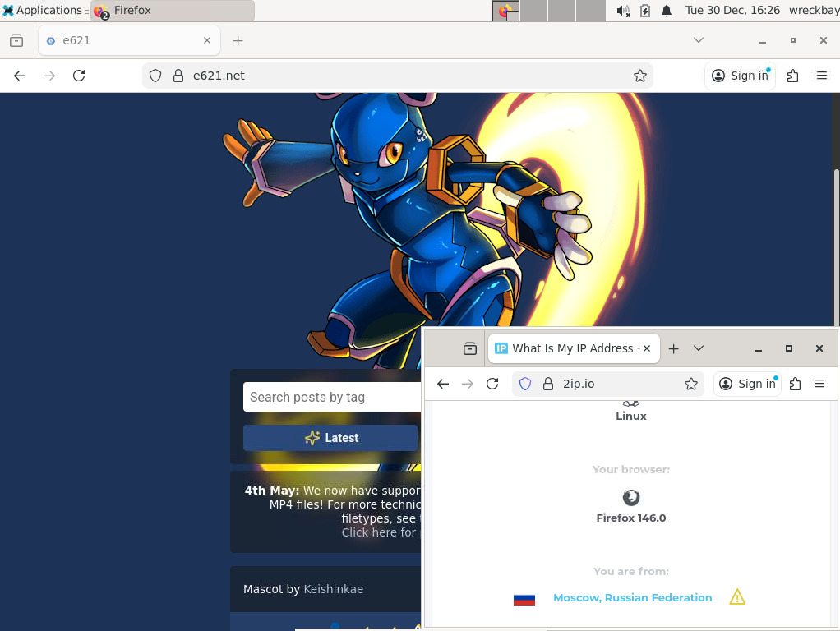The width and height of the screenshot is (840, 631).
Task: Reload the e621.net page
Action: [x=79, y=76]
